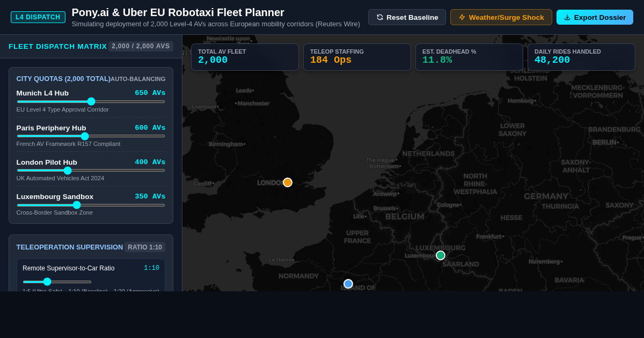Adjust the Luxembourg Sandbox slider
The width and height of the screenshot is (644, 338).
click(91, 205)
